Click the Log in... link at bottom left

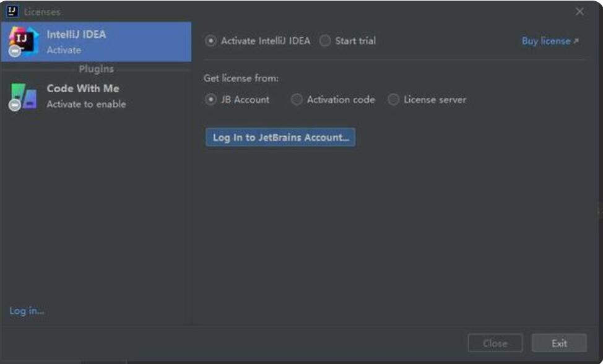[27, 311]
